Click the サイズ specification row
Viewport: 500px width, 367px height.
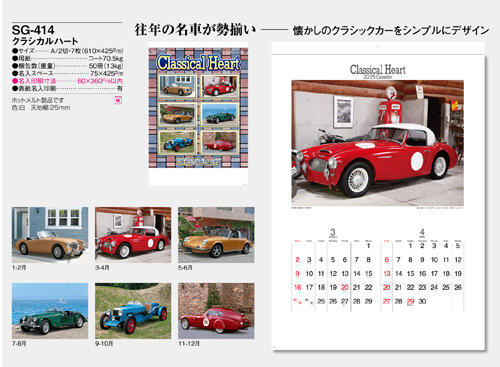(x=67, y=51)
